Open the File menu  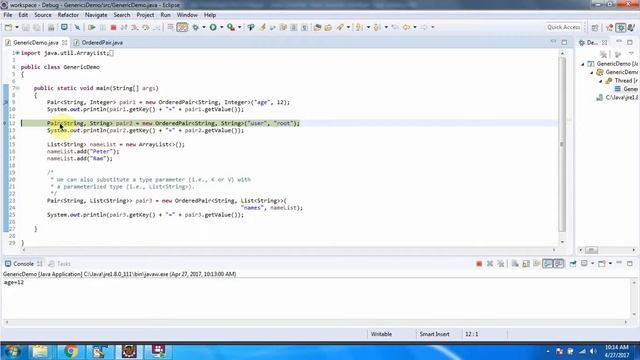8,15
